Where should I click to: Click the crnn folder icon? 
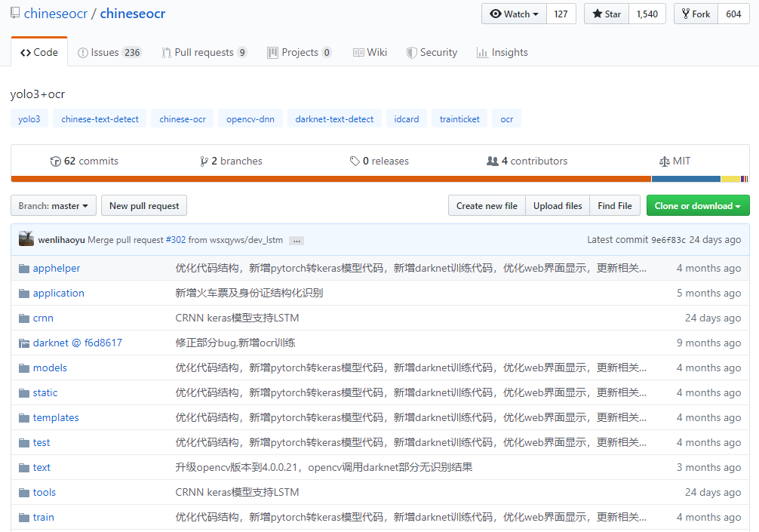point(23,318)
